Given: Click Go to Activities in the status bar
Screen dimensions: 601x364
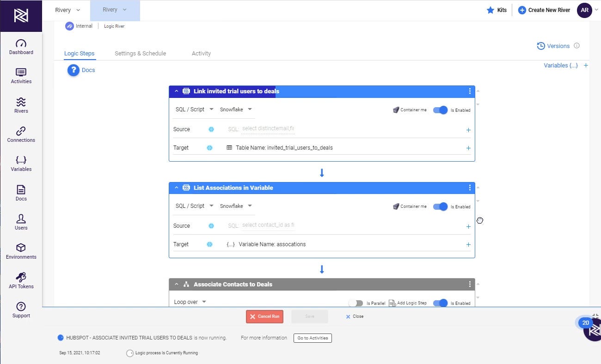Looking at the screenshot, I should coord(313,338).
